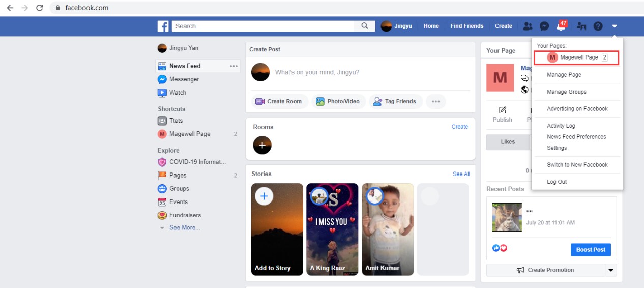The width and height of the screenshot is (644, 288).
Task: Open friend requests icon in top bar
Action: (x=528, y=26)
